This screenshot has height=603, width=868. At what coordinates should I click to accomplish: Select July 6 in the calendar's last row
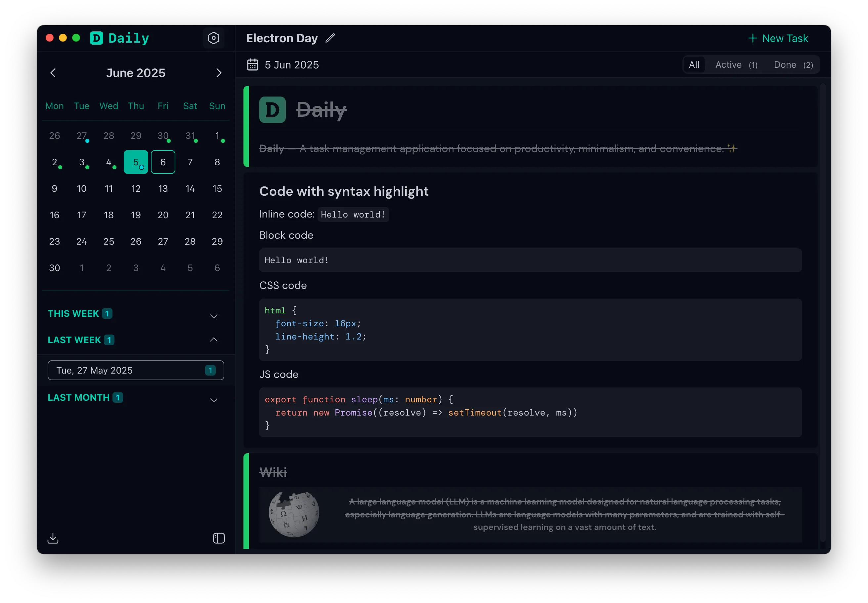pos(217,268)
